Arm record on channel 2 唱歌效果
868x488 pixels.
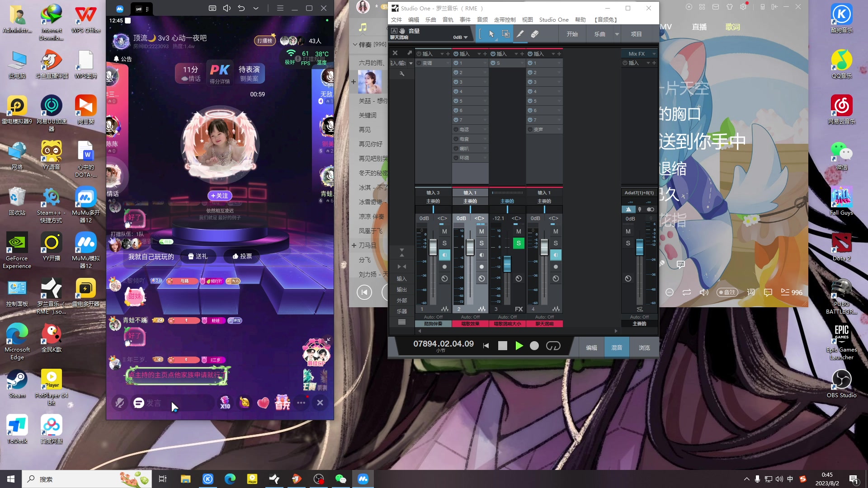tap(481, 267)
